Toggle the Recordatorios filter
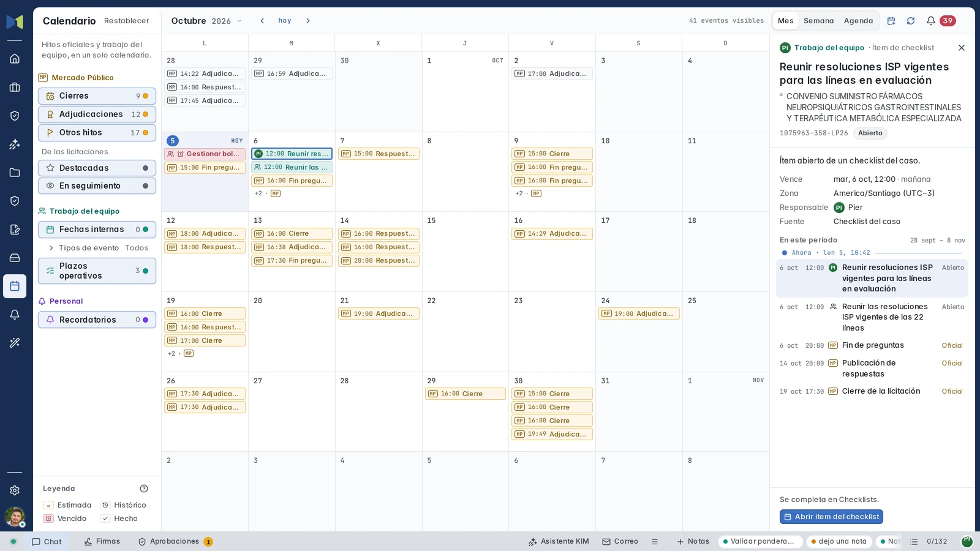Viewport: 980px width, 551px height. (97, 320)
